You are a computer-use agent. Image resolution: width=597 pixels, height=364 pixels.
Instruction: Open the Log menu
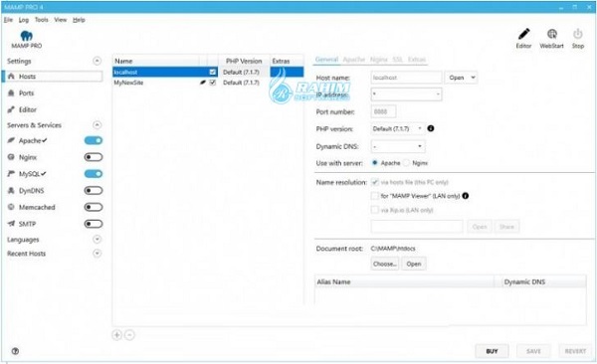pyautogui.click(x=24, y=20)
